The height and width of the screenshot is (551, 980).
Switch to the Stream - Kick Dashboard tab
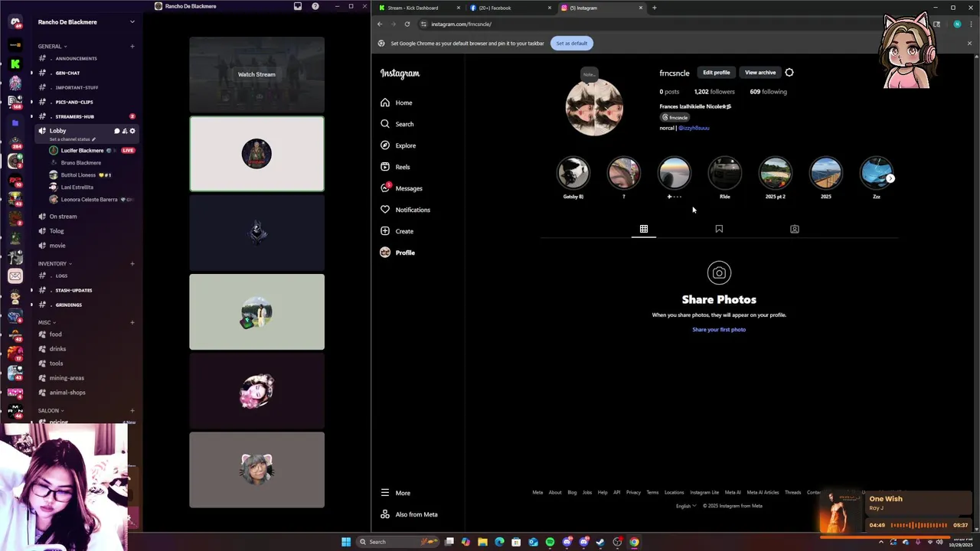click(420, 8)
